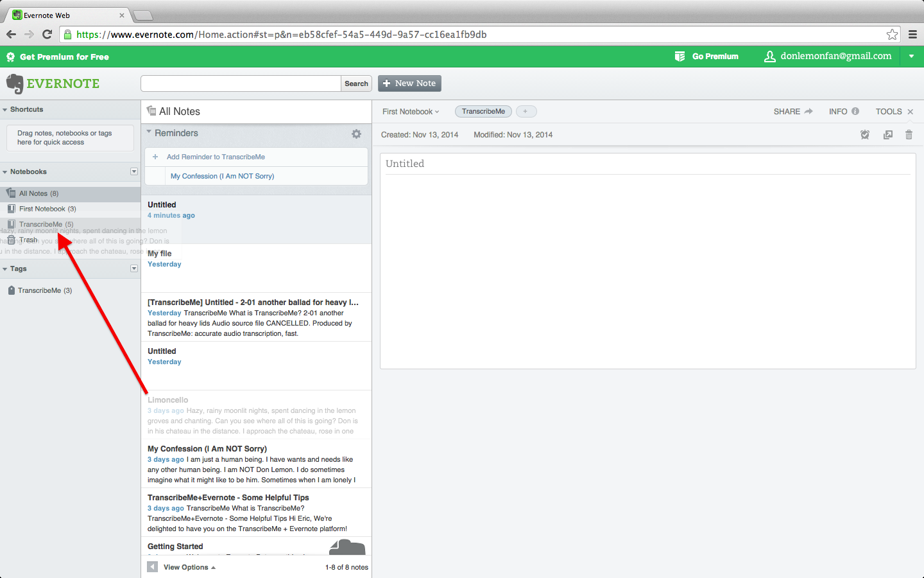
Task: Click donlemonfan@gmail.com account name
Action: [836, 56]
